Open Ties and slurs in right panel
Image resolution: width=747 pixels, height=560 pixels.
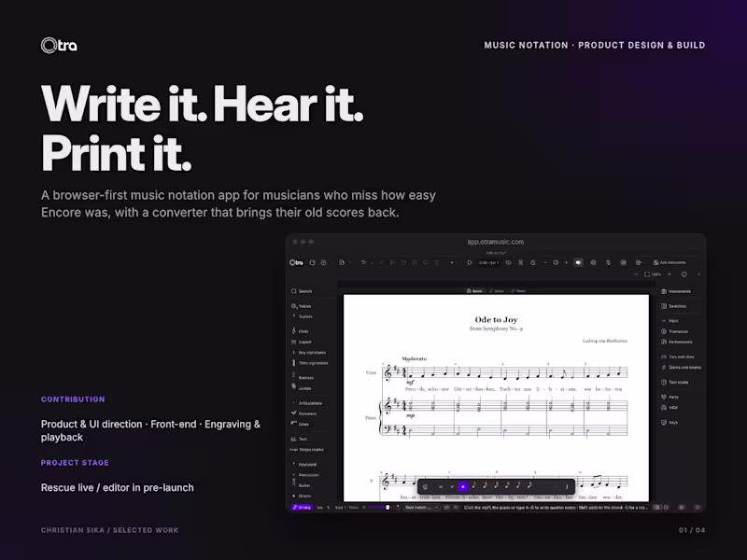click(678, 357)
